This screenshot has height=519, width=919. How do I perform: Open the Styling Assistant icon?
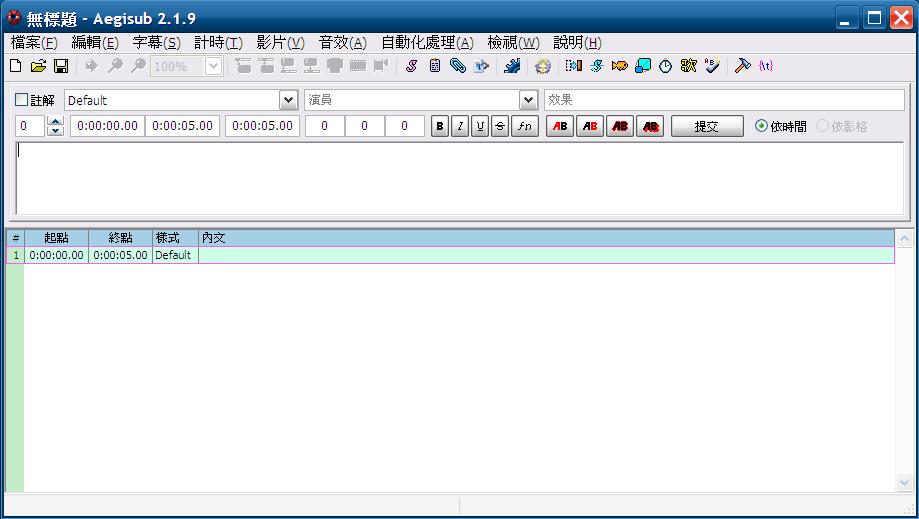[x=597, y=66]
